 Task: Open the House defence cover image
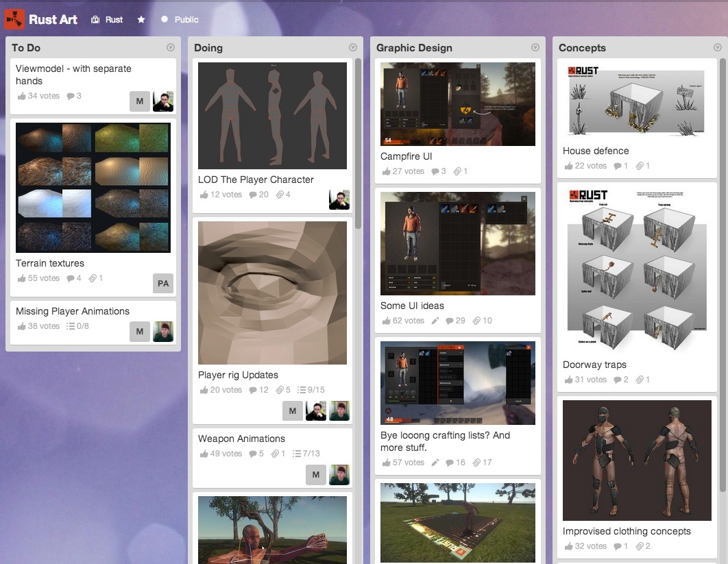tap(637, 101)
